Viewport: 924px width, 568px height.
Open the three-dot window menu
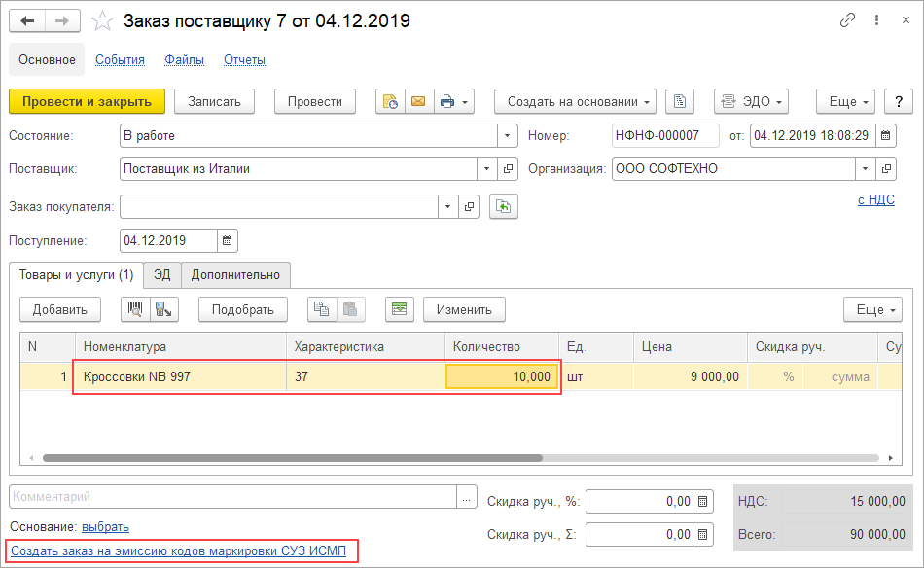[x=877, y=20]
